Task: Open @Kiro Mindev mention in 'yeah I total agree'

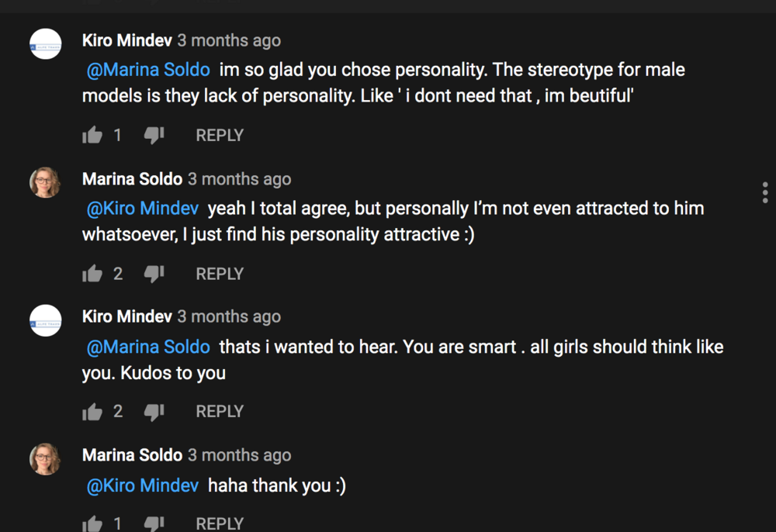Action: click(143, 208)
